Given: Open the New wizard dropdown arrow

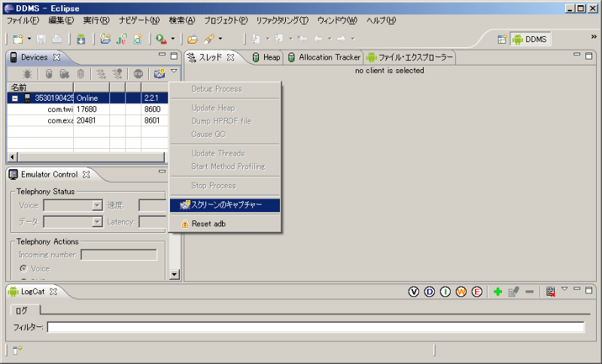Looking at the screenshot, I should click(x=29, y=39).
